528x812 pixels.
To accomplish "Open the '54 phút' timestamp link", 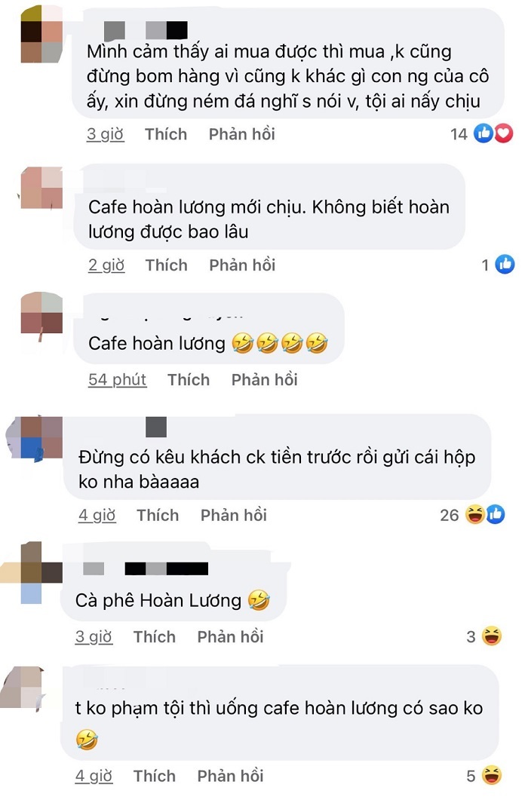I will point(117,379).
